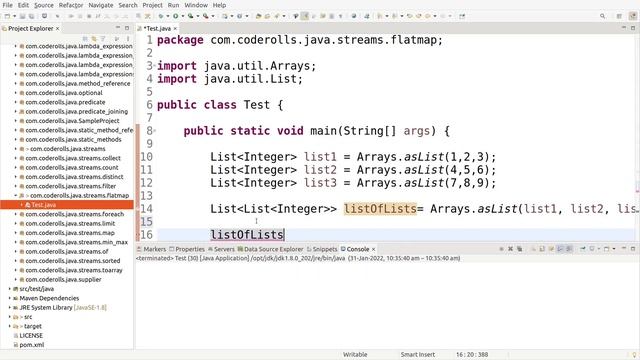Click Collapse All in Project Explorer
The width and height of the screenshot is (640, 360).
[85, 39]
